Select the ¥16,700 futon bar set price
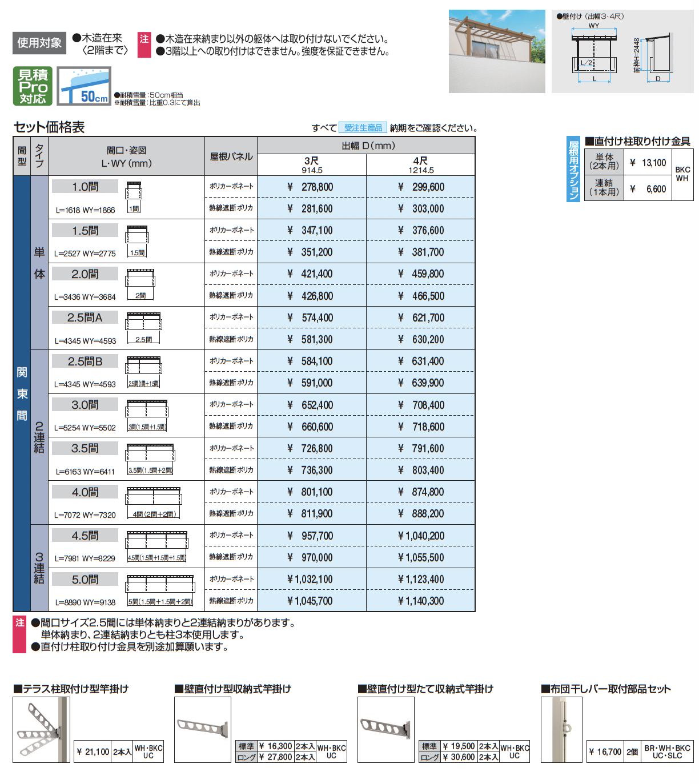Image resolution: width=699 pixels, height=784 pixels. (x=605, y=751)
